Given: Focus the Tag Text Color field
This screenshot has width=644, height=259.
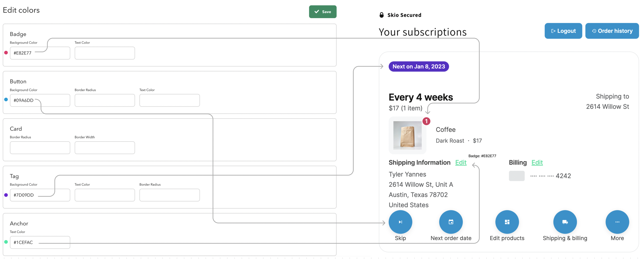Looking at the screenshot, I should click(105, 195).
